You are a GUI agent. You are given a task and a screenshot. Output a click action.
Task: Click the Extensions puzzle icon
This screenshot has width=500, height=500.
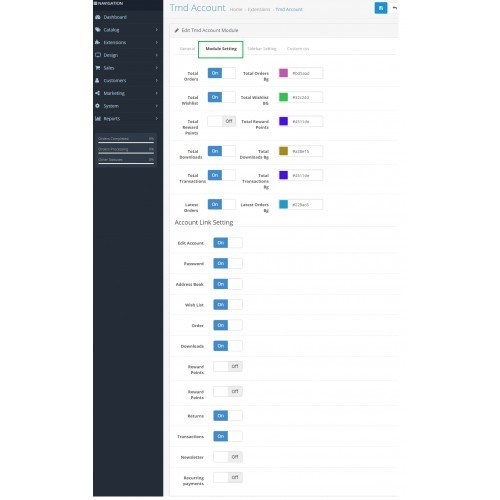98,42
